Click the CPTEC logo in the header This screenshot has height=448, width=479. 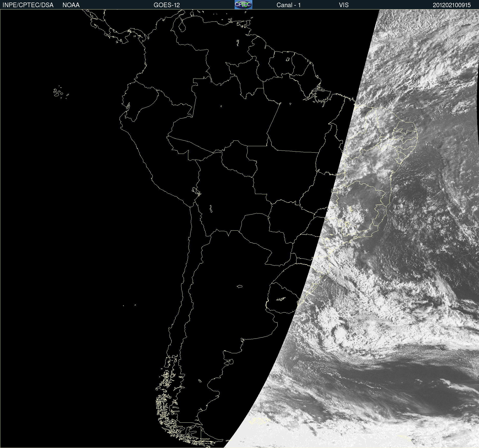(x=243, y=5)
